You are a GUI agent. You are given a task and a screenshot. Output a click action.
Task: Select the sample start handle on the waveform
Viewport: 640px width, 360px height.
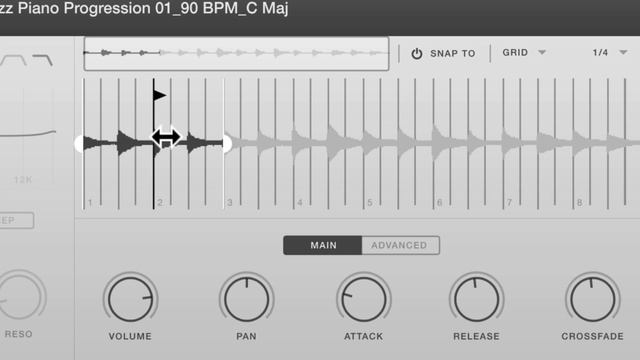(x=79, y=144)
